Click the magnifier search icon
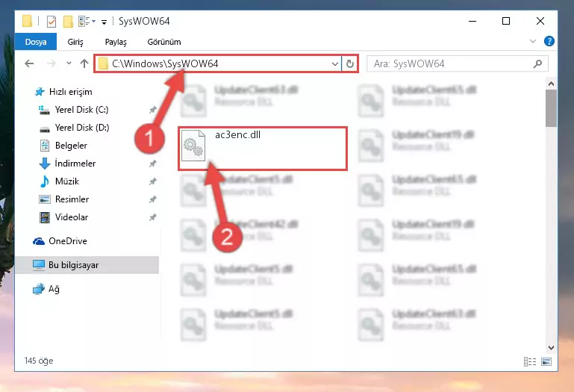574x392 pixels. 537,63
